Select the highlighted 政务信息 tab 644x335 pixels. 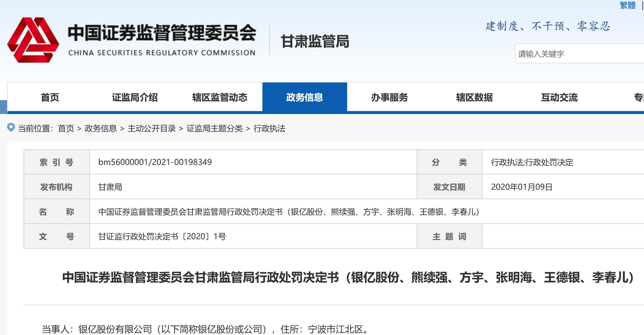tap(304, 98)
